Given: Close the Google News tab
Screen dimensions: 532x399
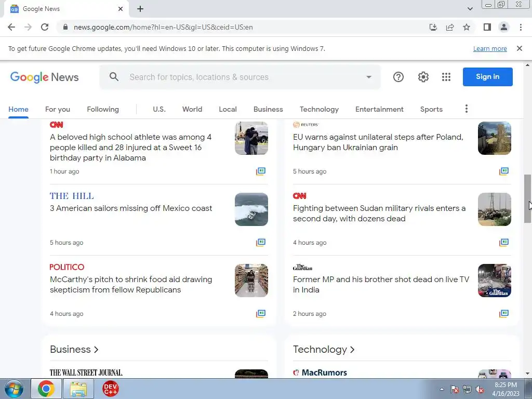Looking at the screenshot, I should (121, 9).
